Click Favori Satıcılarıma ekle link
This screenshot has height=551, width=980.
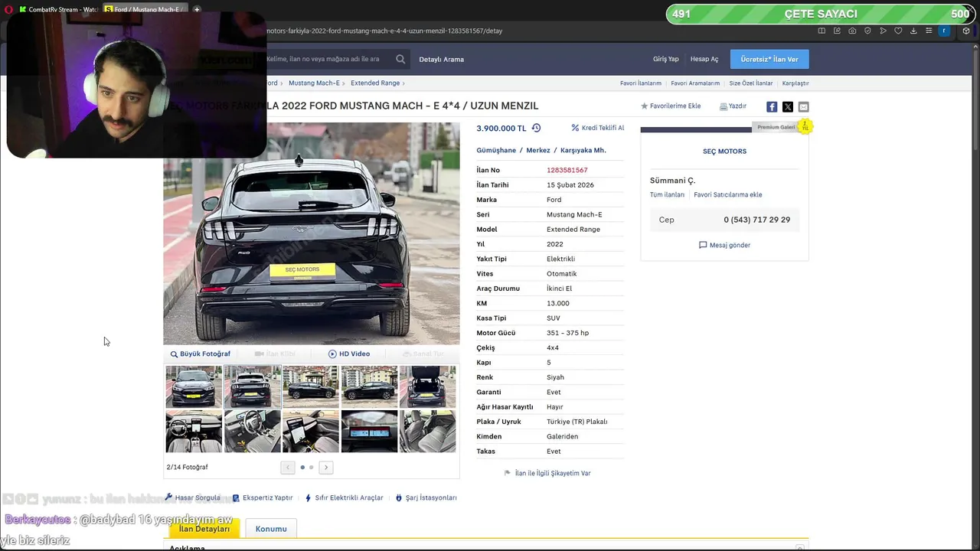[x=728, y=194]
